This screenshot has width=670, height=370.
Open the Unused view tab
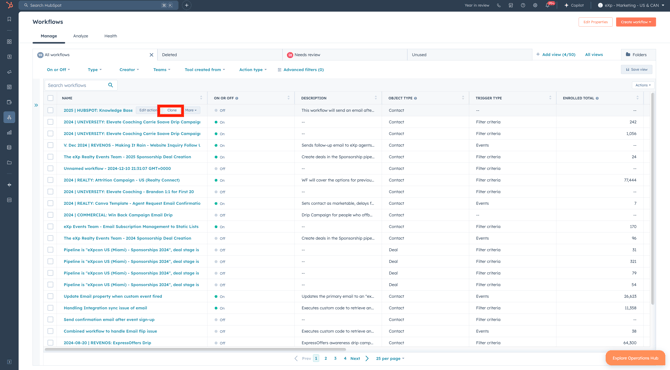(469, 55)
